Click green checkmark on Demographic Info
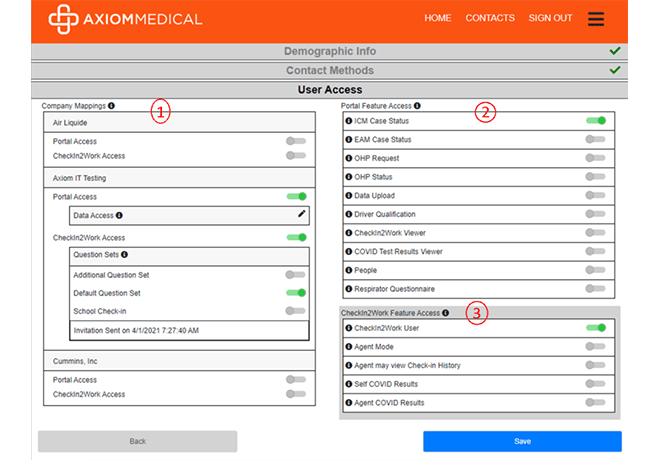The image size is (660, 460). point(615,51)
